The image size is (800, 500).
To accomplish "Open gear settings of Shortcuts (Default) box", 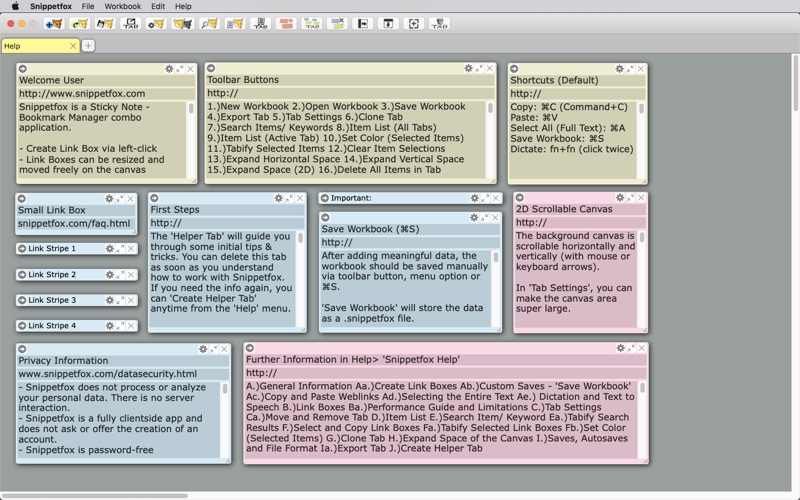I will (619, 69).
